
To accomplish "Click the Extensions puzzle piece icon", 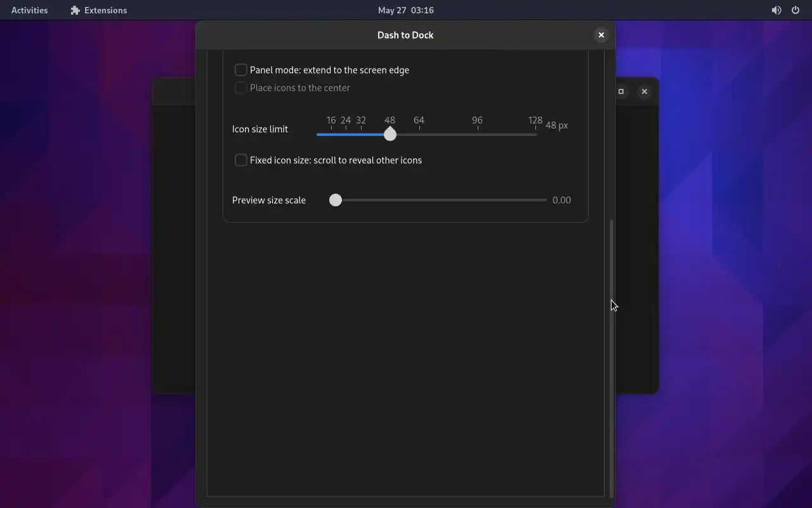I will pos(75,10).
